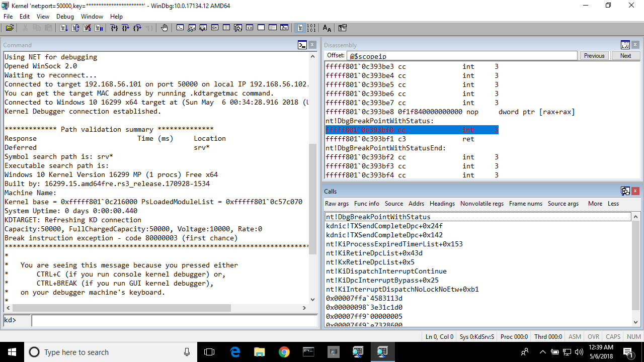Open the Disassembly window options menu icon
Image resolution: width=644 pixels, height=362 pixels.
pyautogui.click(x=625, y=45)
